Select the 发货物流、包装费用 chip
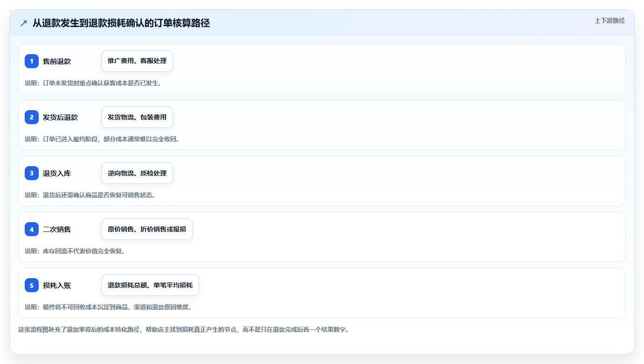 [x=137, y=117]
